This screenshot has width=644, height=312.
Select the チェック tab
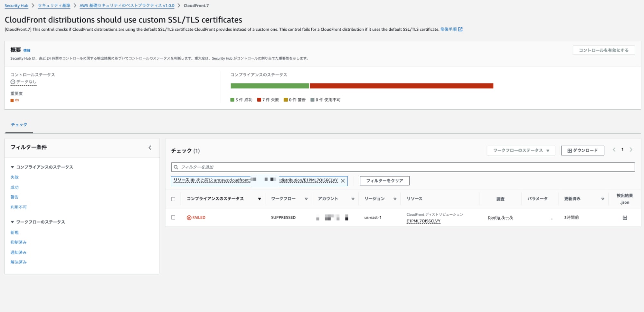tap(19, 125)
